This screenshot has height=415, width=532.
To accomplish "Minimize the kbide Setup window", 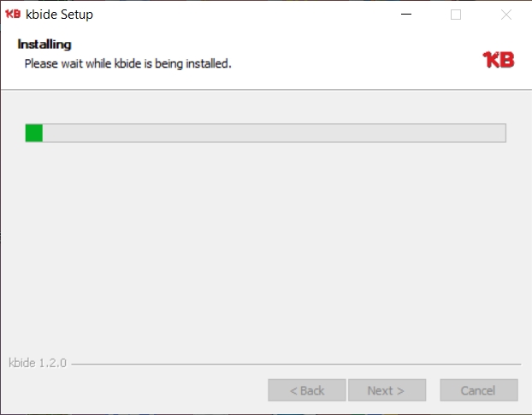I will pos(405,15).
